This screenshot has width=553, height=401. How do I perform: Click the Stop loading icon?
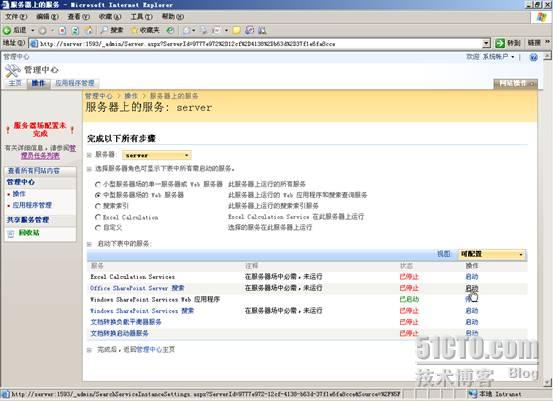[62, 31]
